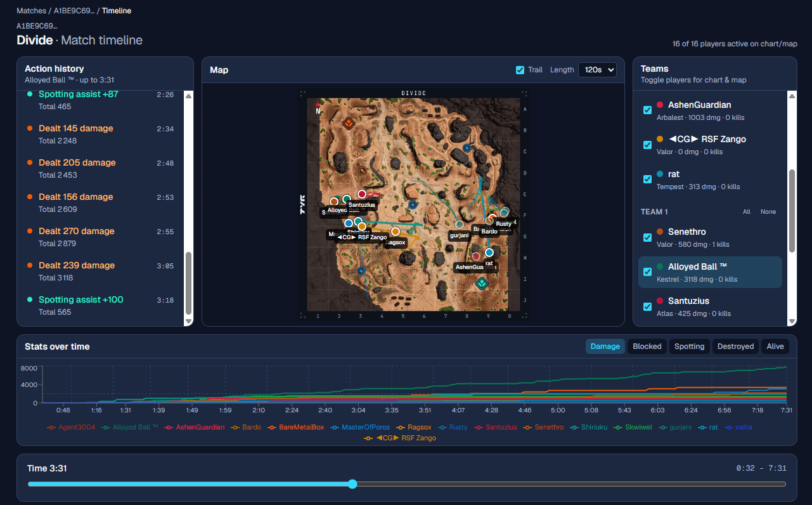Uncheck the Trail checkbox
812x505 pixels.
pos(520,70)
